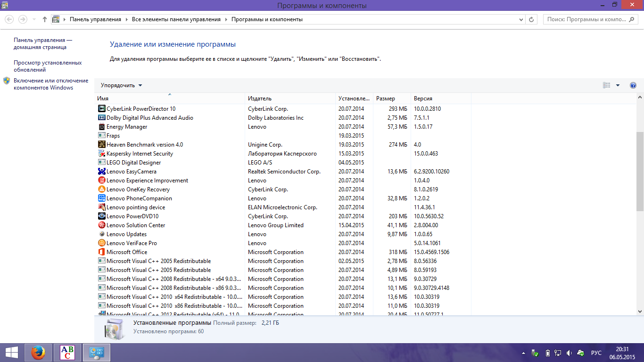The image size is (644, 362).
Task: Open the Help question mark icon
Action: point(633,85)
